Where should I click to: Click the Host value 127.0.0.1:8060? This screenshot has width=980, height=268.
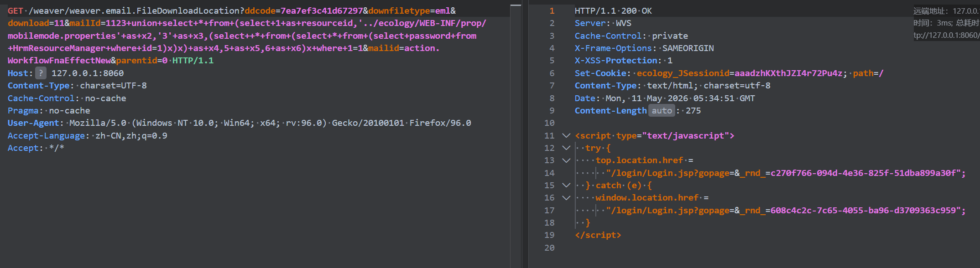point(88,73)
